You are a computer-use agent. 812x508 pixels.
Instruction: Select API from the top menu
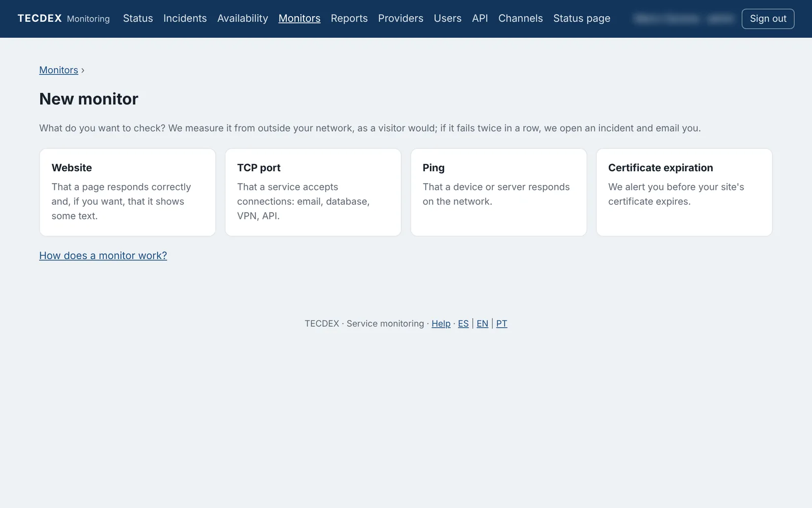480,18
